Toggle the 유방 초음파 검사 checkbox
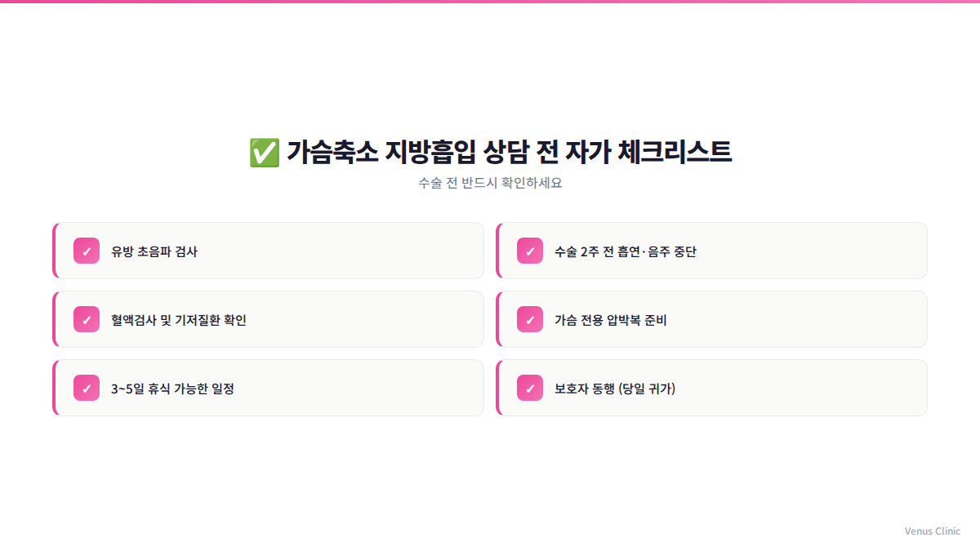Image resolution: width=980 pixels, height=551 pixels. (x=87, y=251)
